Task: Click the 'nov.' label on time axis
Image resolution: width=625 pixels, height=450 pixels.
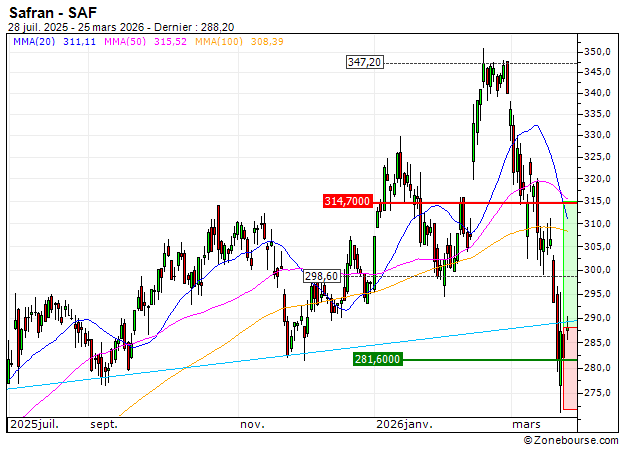Action: tap(251, 424)
